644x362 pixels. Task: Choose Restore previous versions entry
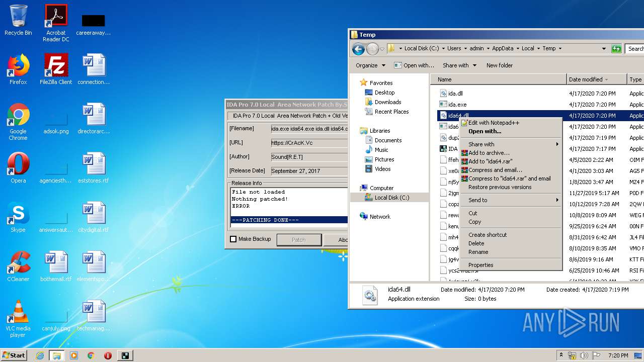[511, 187]
